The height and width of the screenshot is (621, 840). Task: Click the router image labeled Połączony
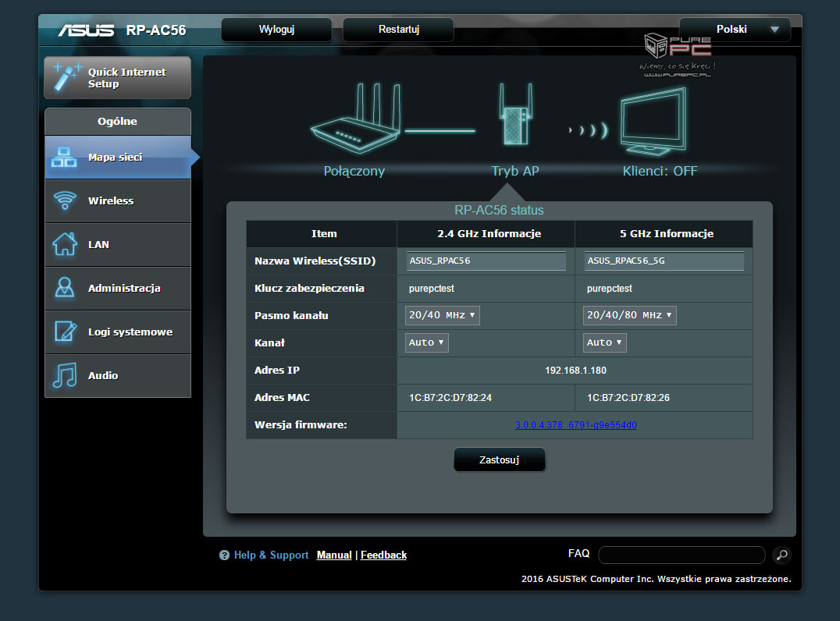coord(356,119)
